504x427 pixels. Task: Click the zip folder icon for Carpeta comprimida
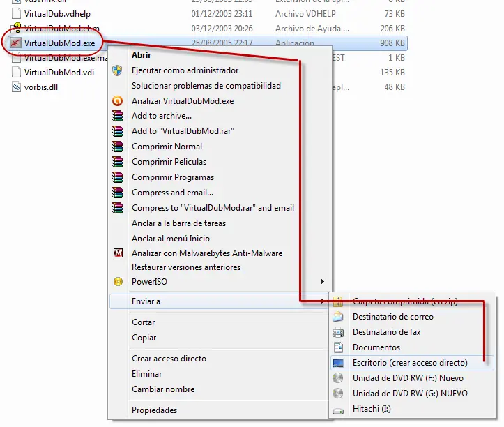click(338, 301)
